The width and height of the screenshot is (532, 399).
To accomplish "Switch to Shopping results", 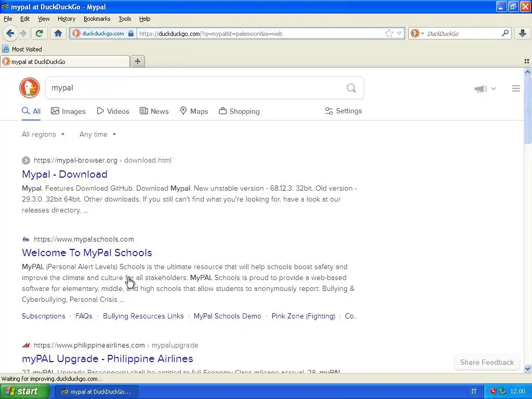I will point(239,111).
